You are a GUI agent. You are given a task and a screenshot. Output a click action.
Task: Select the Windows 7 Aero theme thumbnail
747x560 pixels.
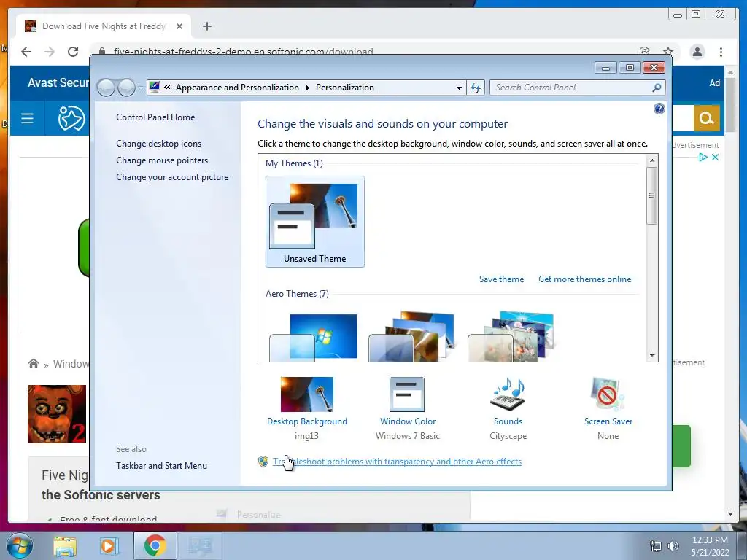tap(314, 337)
